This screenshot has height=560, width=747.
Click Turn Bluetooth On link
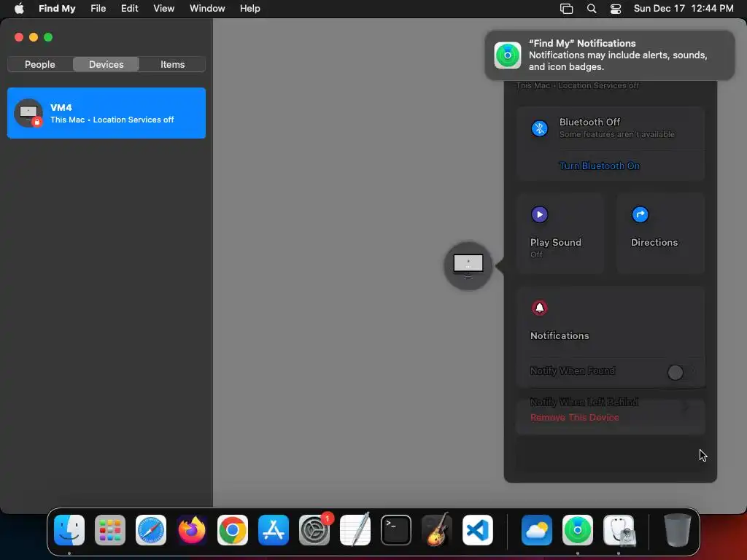click(x=600, y=166)
